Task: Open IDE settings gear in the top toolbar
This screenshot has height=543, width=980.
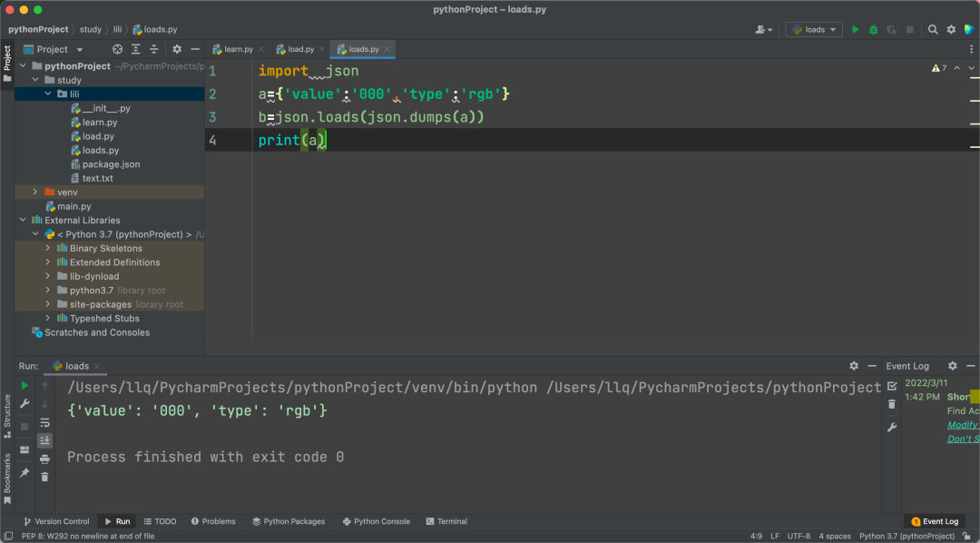Action: (x=951, y=29)
